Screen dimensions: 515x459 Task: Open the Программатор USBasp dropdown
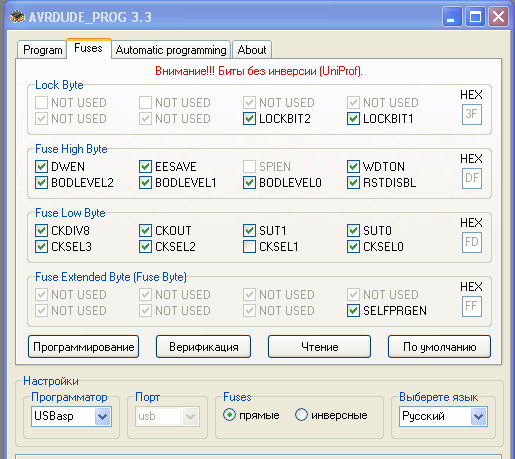(71, 416)
